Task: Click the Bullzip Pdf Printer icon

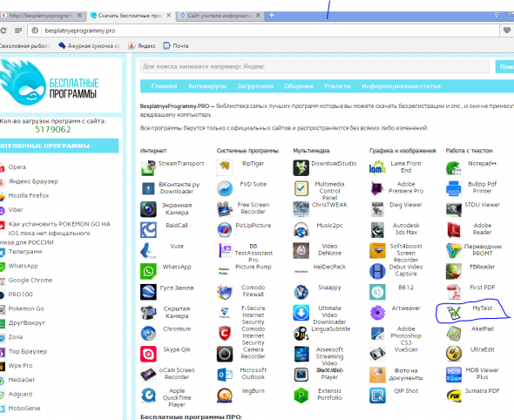Action: click(454, 188)
